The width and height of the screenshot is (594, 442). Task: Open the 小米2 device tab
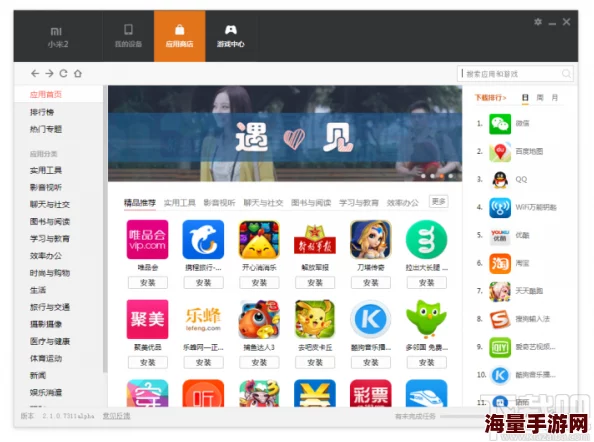point(58,37)
